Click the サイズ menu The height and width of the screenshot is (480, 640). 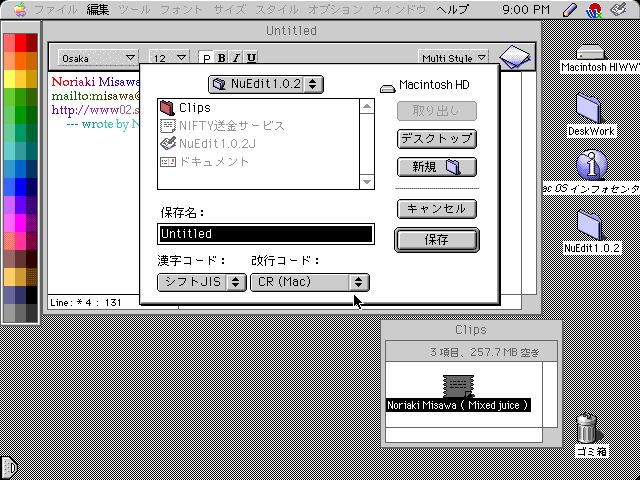[x=229, y=9]
